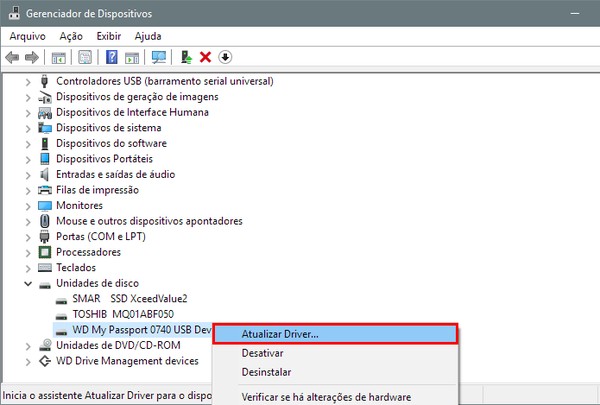Click the Human Interface Devices category icon
This screenshot has height=405, width=600.
coord(45,113)
